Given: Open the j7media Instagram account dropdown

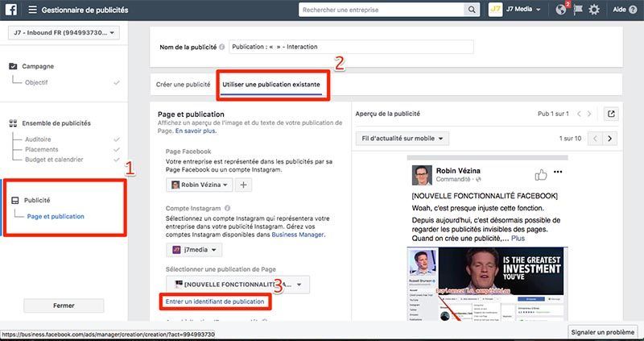Looking at the screenshot, I should click(x=192, y=250).
